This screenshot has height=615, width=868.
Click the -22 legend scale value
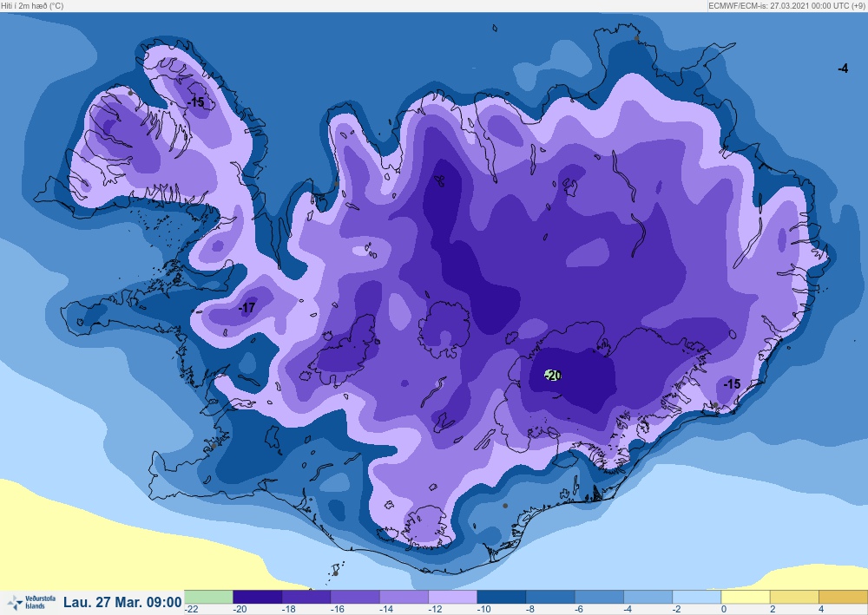(x=192, y=610)
